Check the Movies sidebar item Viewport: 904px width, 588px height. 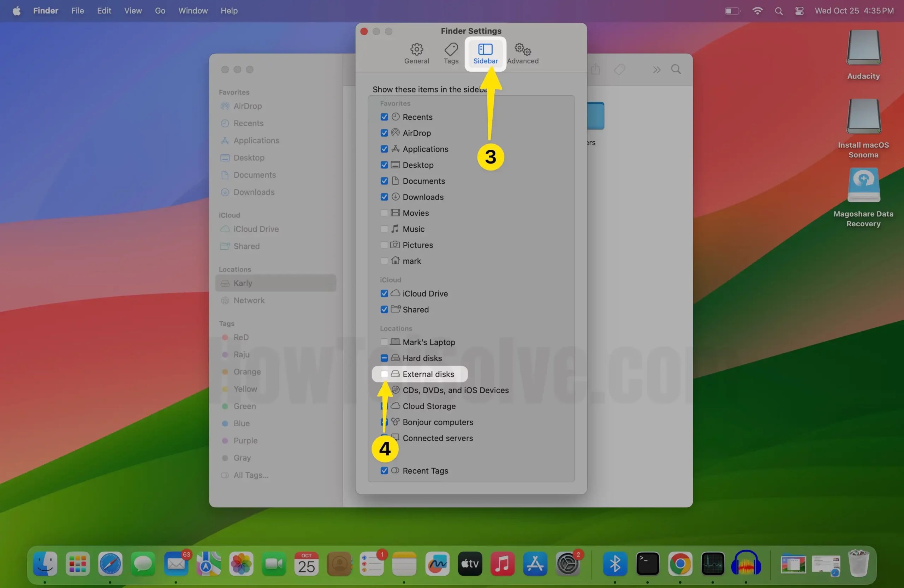(384, 213)
